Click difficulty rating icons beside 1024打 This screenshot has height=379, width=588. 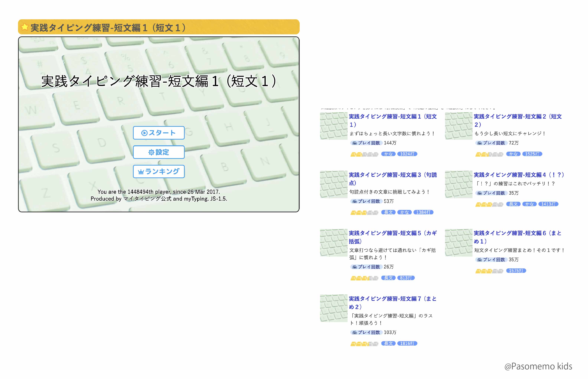pyautogui.click(x=364, y=154)
